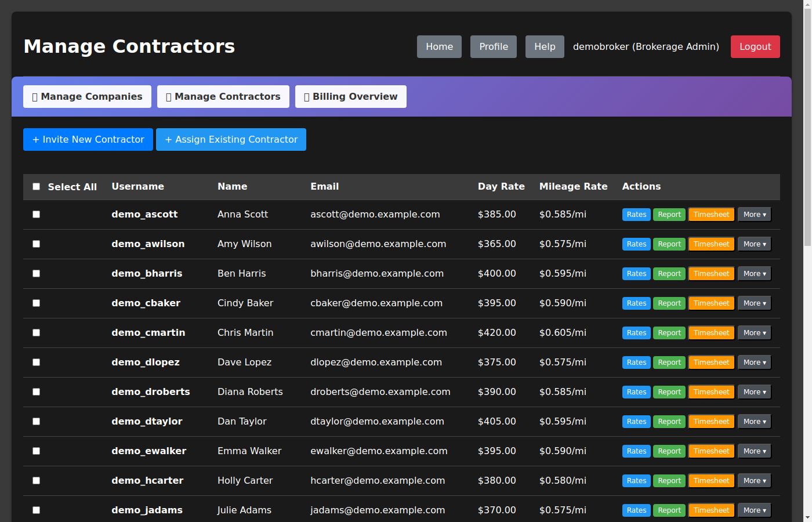Open More menu for Dan Taylor
The height and width of the screenshot is (522, 812).
pyautogui.click(x=755, y=422)
